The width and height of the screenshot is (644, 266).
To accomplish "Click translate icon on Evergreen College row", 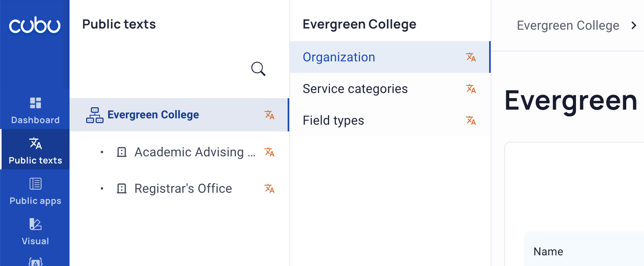I will tap(269, 115).
